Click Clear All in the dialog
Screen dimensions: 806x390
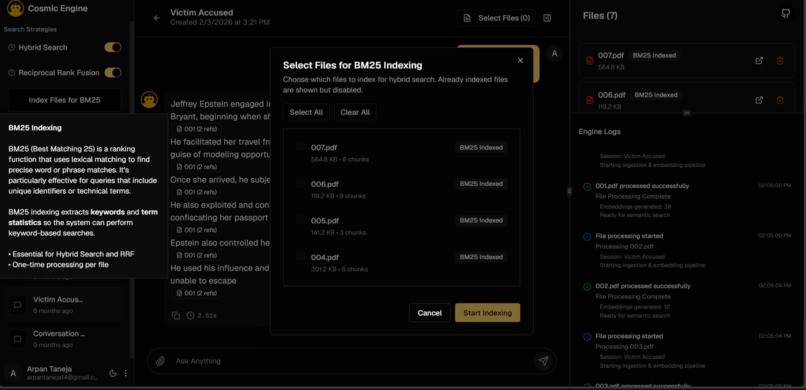tap(355, 112)
